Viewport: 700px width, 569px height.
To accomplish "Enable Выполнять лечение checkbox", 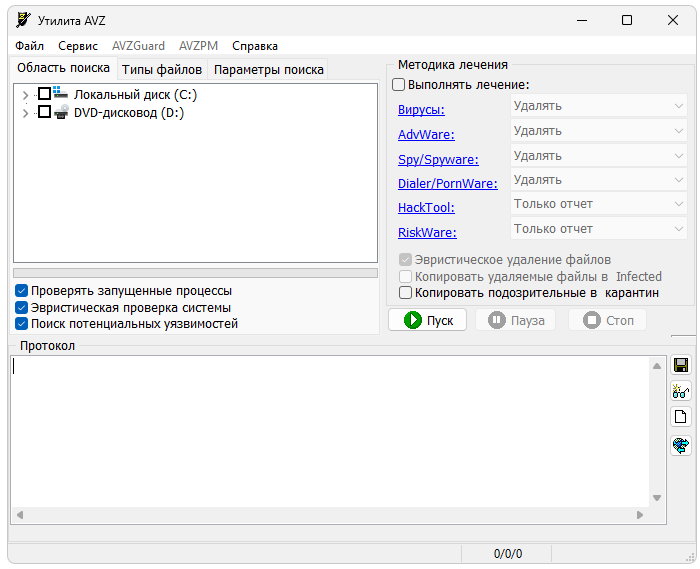I will [x=398, y=84].
